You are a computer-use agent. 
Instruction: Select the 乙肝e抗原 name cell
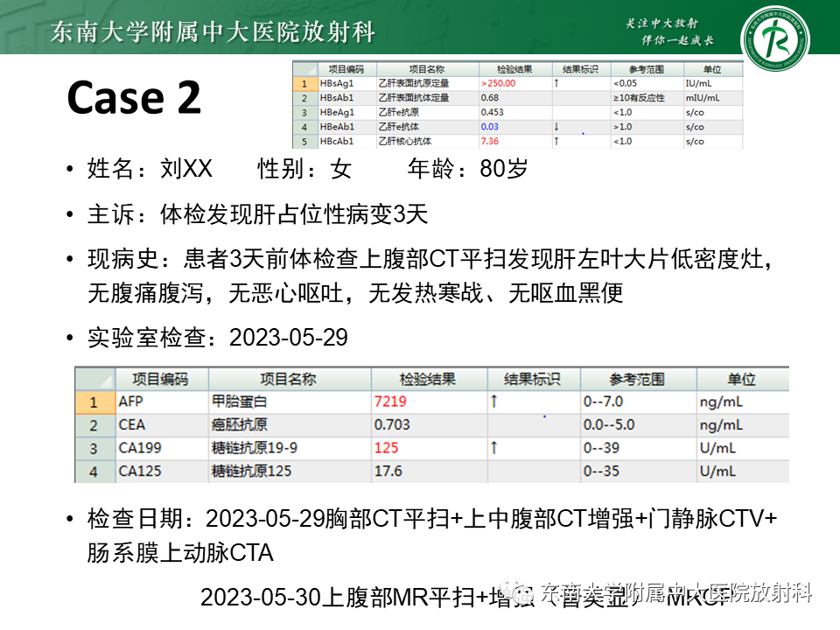pos(428,113)
